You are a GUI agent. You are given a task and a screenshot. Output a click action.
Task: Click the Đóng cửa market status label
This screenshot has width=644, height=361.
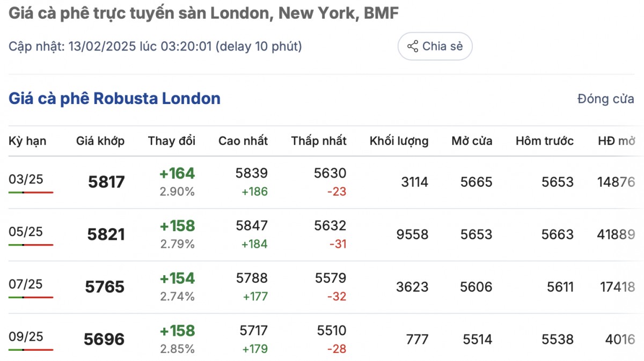[x=605, y=99]
